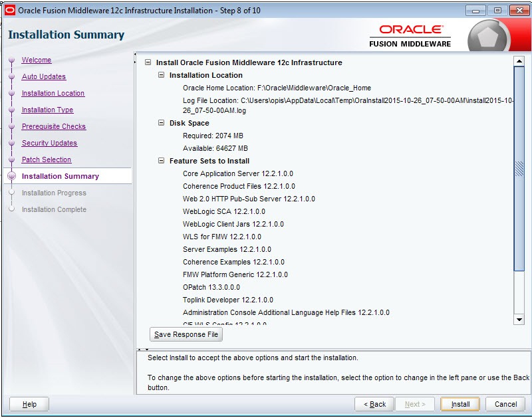The image size is (532, 418).
Task: Click the Welcome step bullet icon
Action: (x=12, y=60)
